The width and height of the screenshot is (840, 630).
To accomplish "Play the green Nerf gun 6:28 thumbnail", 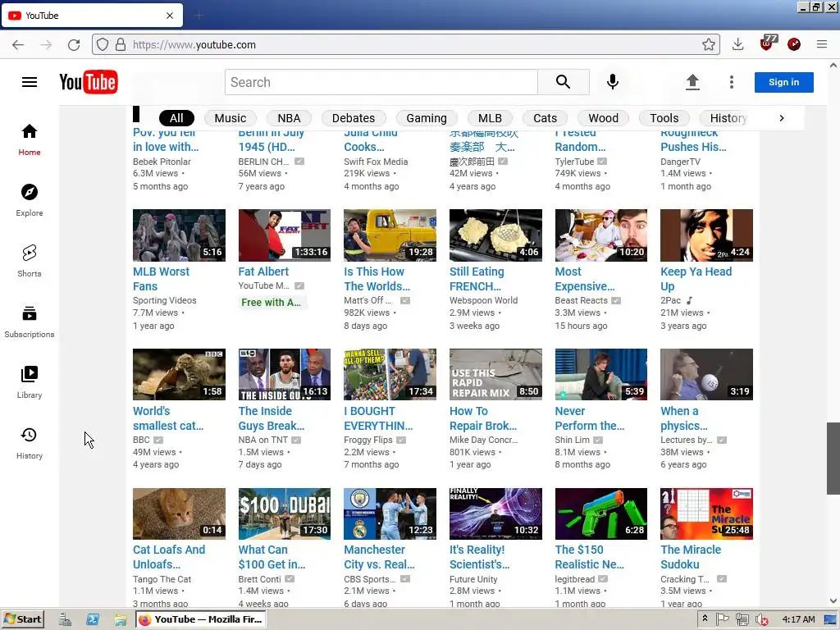I will click(x=601, y=514).
